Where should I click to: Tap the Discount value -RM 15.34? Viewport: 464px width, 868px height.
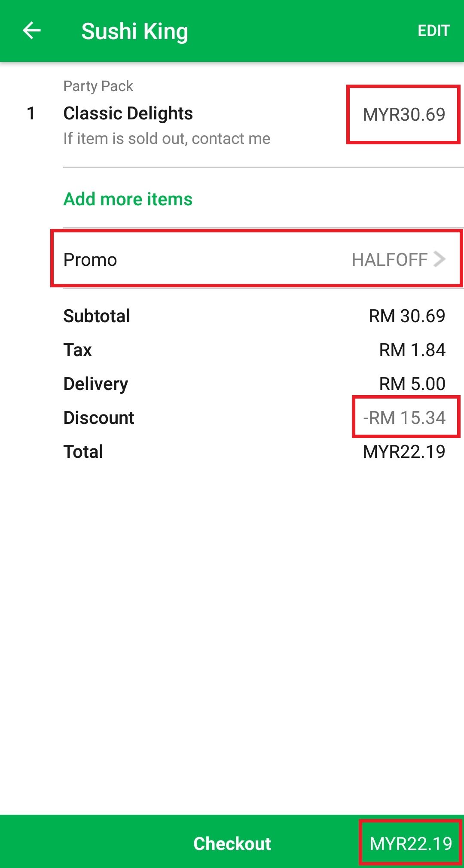[x=404, y=418]
